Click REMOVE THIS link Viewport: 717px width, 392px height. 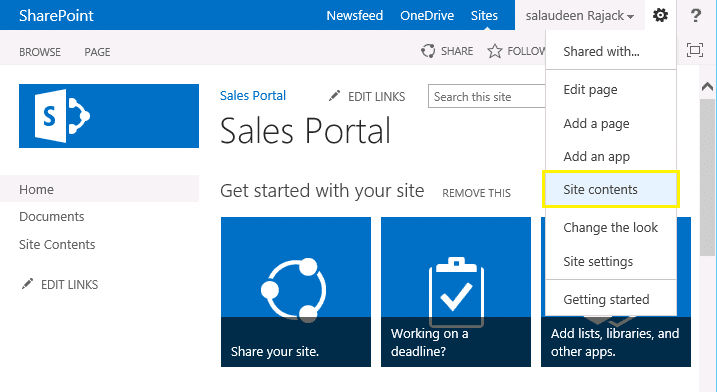coord(476,193)
